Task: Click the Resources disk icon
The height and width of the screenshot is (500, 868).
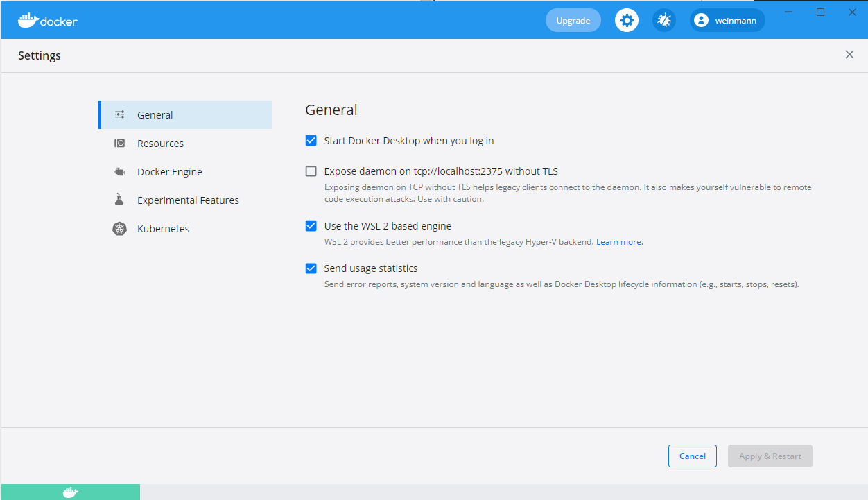Action: pyautogui.click(x=120, y=143)
